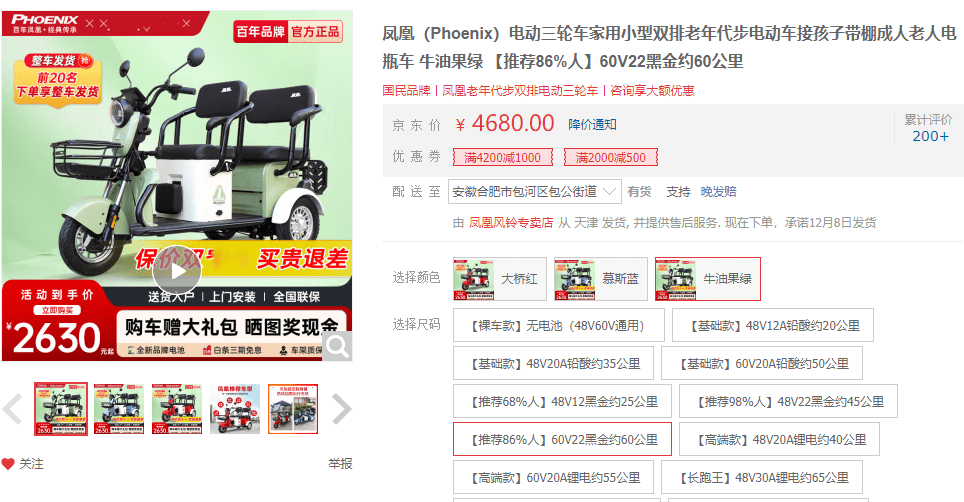The width and height of the screenshot is (964, 502).
Task: Claim the 满4200减1000 coupon
Action: [x=503, y=157]
